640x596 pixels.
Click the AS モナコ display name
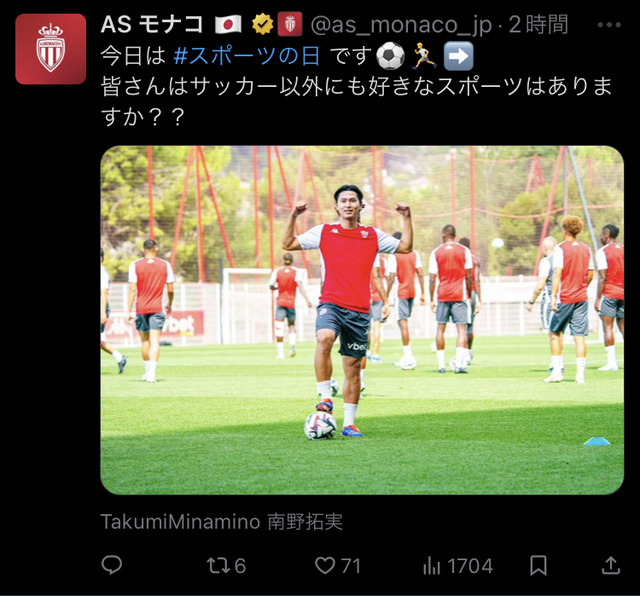click(x=152, y=24)
